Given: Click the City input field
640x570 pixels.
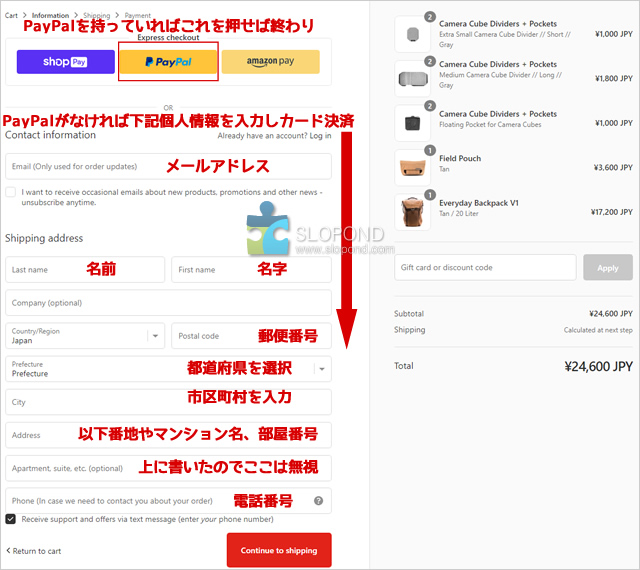Looking at the screenshot, I should (x=168, y=402).
